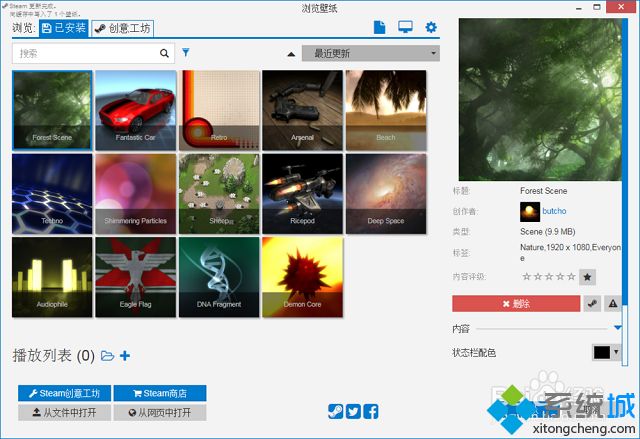Switch to the 已安装 tab
Screen dimensions: 640x439
[64, 28]
